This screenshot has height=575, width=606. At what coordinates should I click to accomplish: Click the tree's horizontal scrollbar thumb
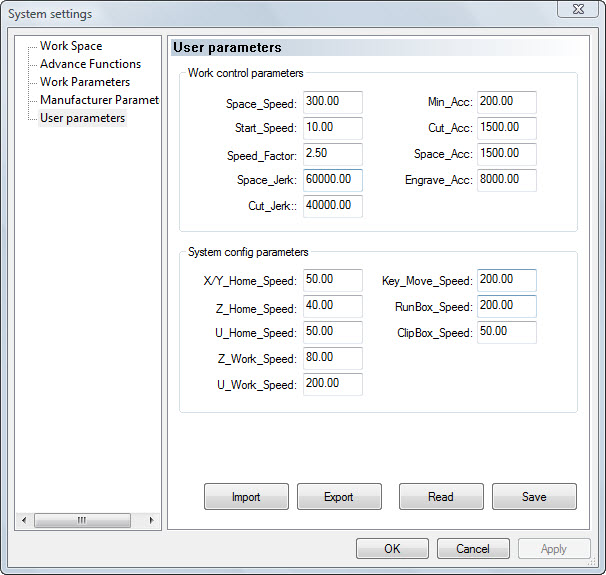coord(81,520)
